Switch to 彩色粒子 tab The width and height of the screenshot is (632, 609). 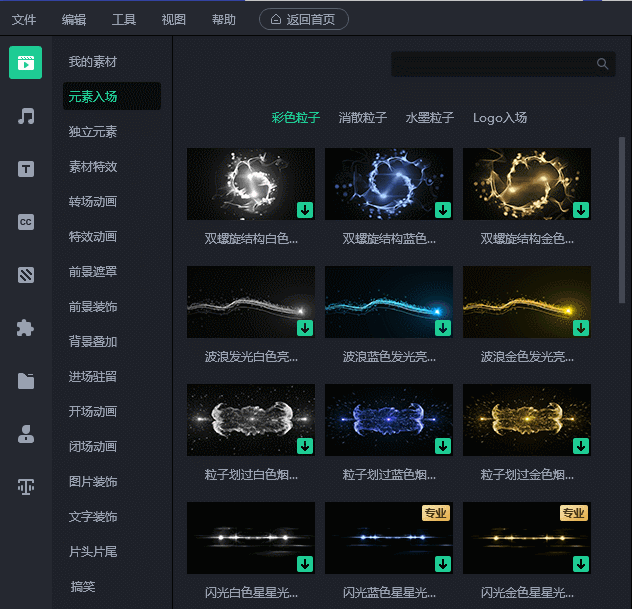[295, 118]
